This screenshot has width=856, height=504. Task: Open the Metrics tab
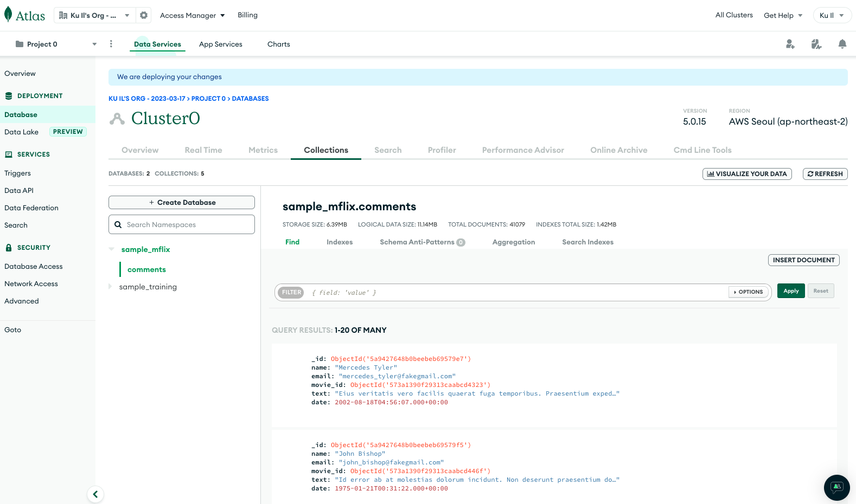click(x=263, y=150)
